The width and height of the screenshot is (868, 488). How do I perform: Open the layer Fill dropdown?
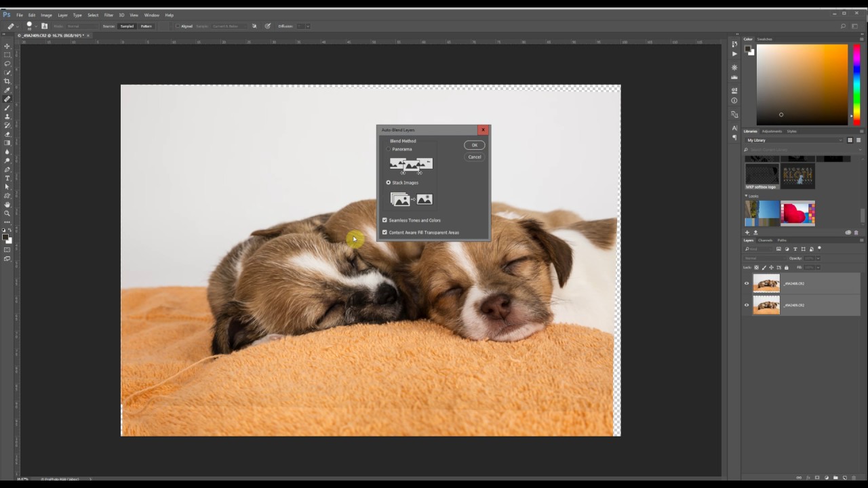pos(818,268)
